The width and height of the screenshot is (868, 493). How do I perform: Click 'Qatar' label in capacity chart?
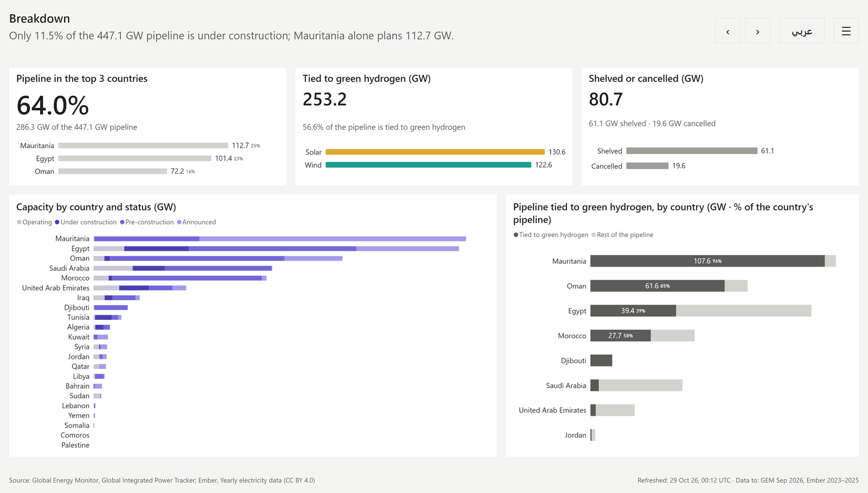[81, 366]
